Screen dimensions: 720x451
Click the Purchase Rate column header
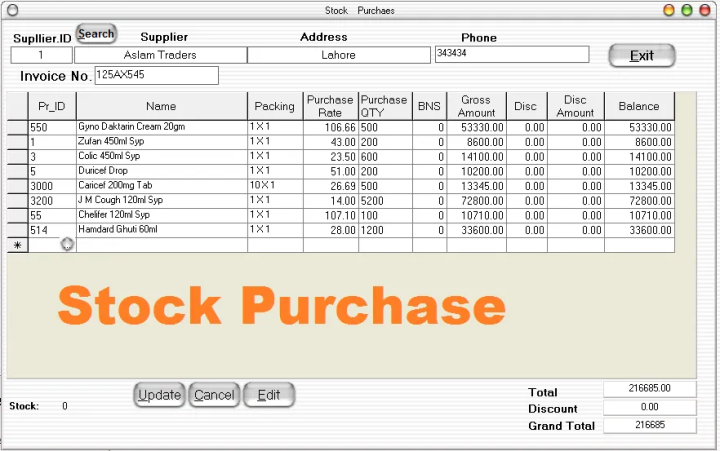click(x=330, y=106)
